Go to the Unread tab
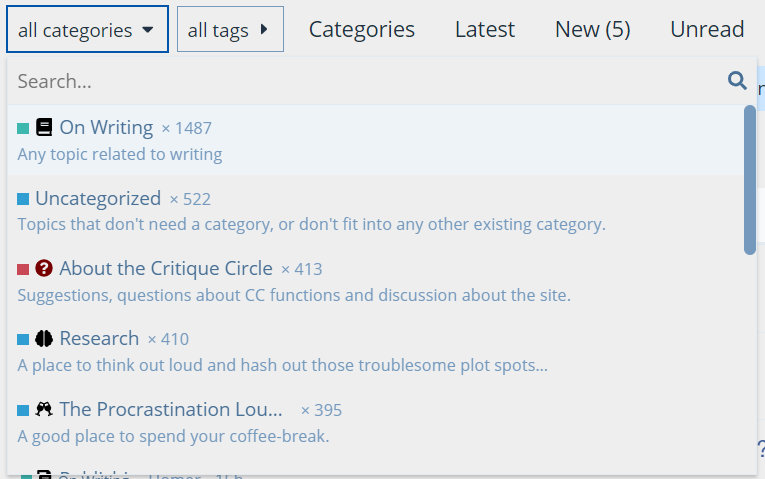 pos(707,29)
